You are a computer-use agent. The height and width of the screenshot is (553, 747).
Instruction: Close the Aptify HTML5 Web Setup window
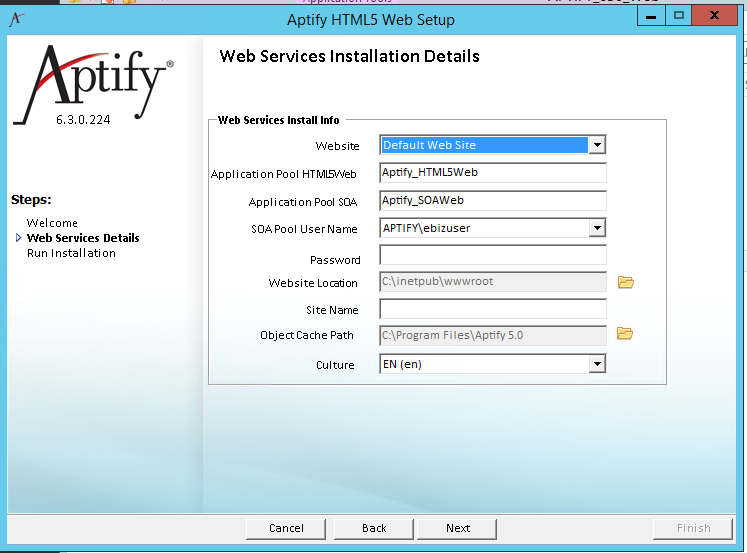(x=714, y=16)
